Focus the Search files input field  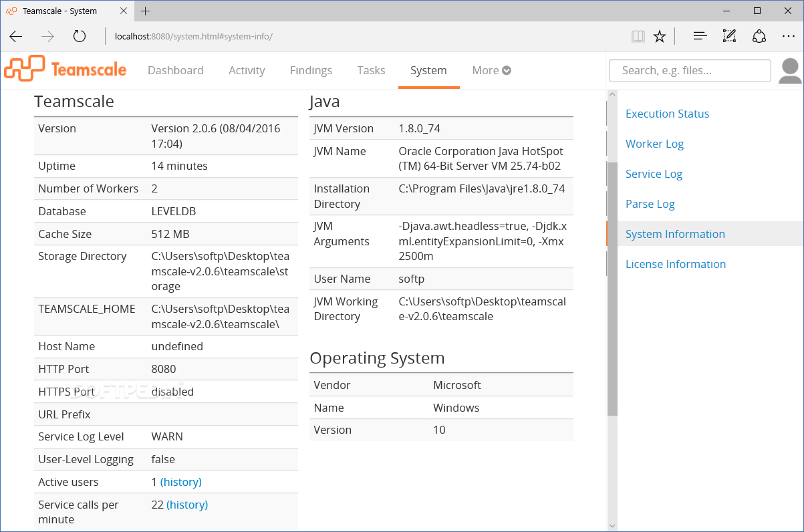[x=690, y=70]
